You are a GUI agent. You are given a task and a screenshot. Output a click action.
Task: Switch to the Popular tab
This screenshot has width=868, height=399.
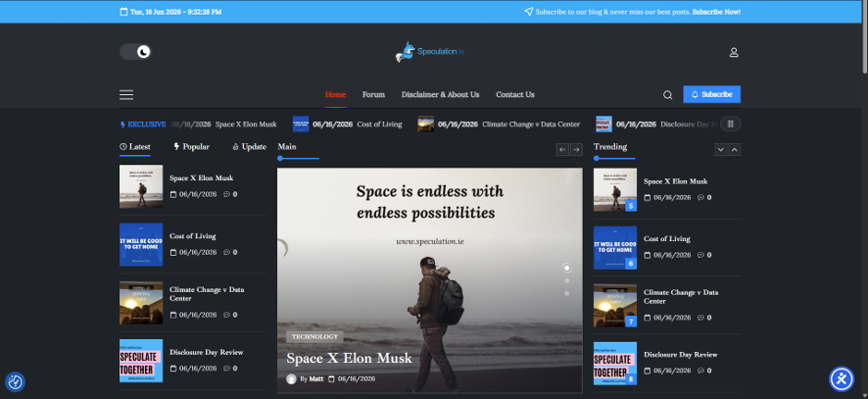(191, 147)
